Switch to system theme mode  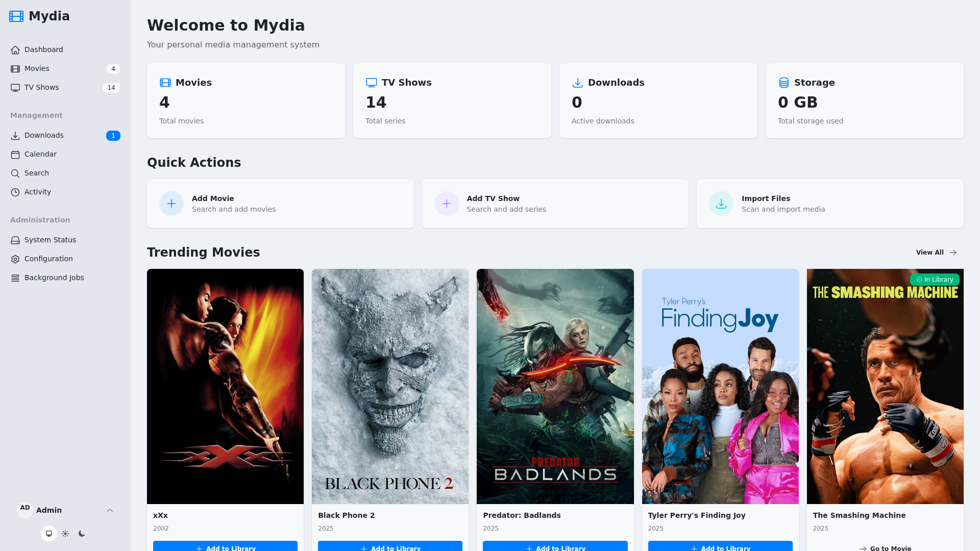coord(49,534)
